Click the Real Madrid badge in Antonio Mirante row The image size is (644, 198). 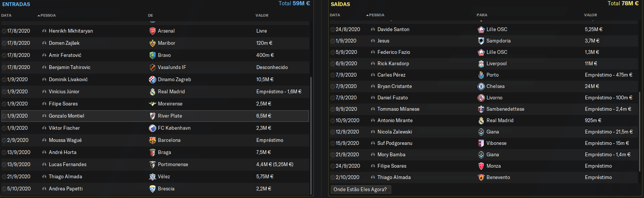pyautogui.click(x=481, y=121)
